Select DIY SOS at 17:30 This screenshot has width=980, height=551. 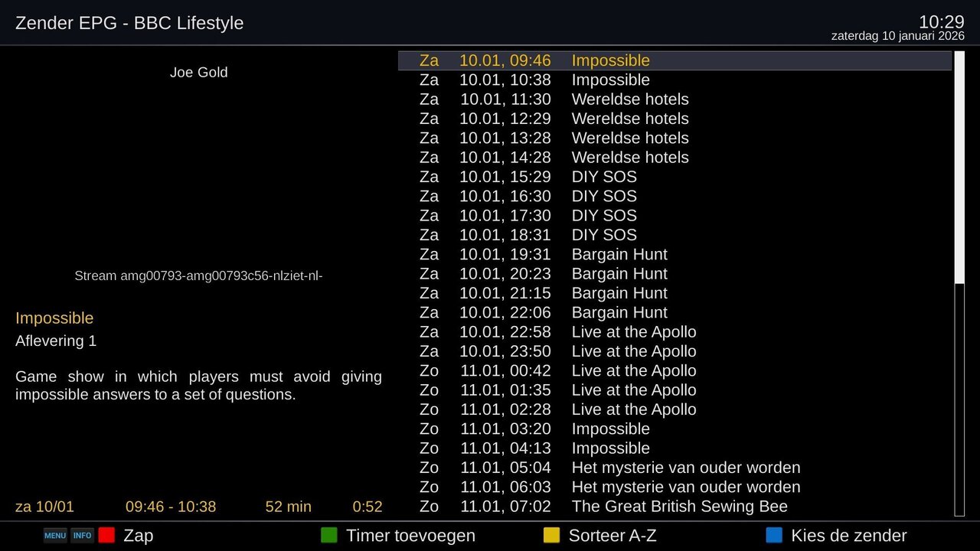[x=675, y=216]
